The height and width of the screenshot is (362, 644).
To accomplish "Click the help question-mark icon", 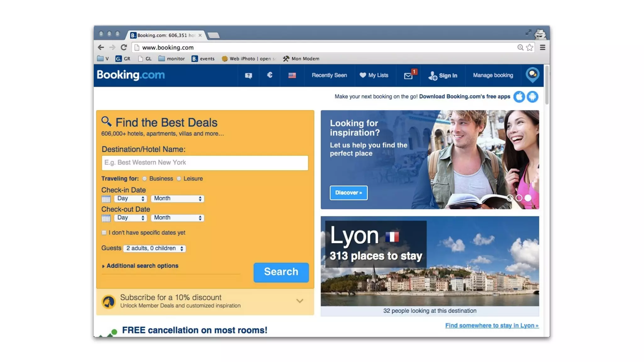I will pos(248,75).
